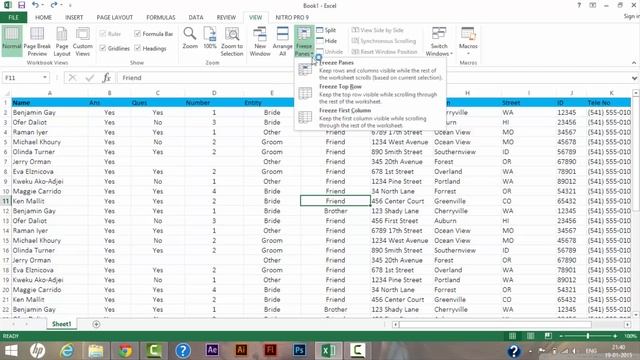Open After Effects from the taskbar
Screen dimensions: 640x360
click(212, 350)
